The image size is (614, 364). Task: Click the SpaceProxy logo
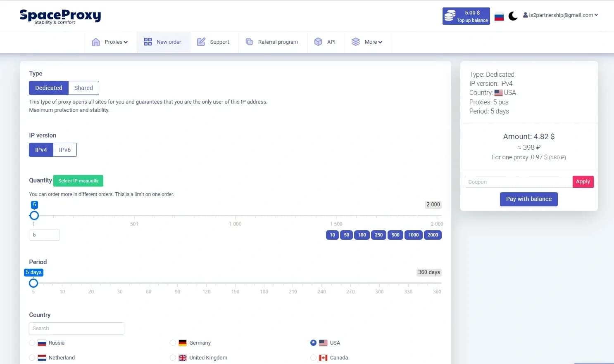(x=60, y=16)
